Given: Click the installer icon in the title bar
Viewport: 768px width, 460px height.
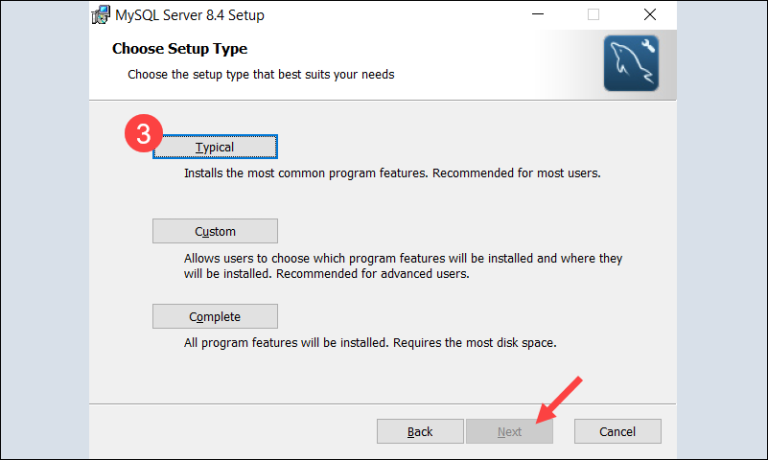Looking at the screenshot, I should click(101, 15).
